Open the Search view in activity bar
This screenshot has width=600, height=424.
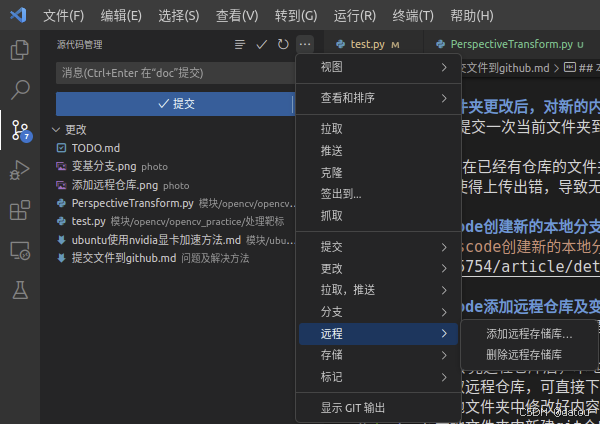pyautogui.click(x=20, y=90)
